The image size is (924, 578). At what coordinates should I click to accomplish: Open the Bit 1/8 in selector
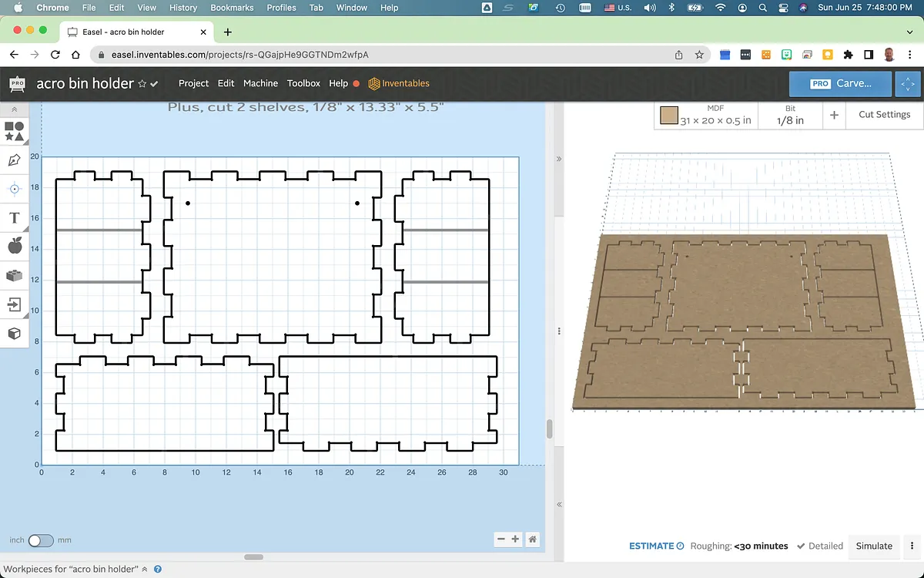(x=789, y=115)
